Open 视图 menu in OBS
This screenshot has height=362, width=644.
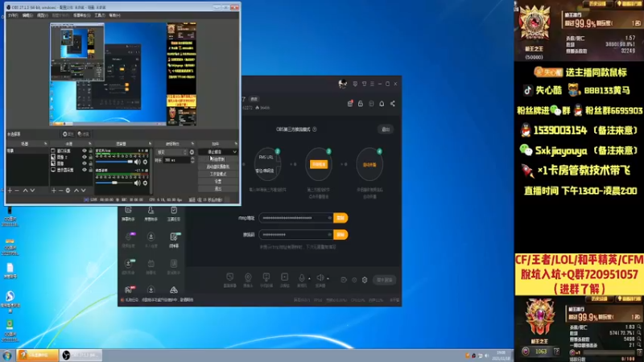pos(43,15)
